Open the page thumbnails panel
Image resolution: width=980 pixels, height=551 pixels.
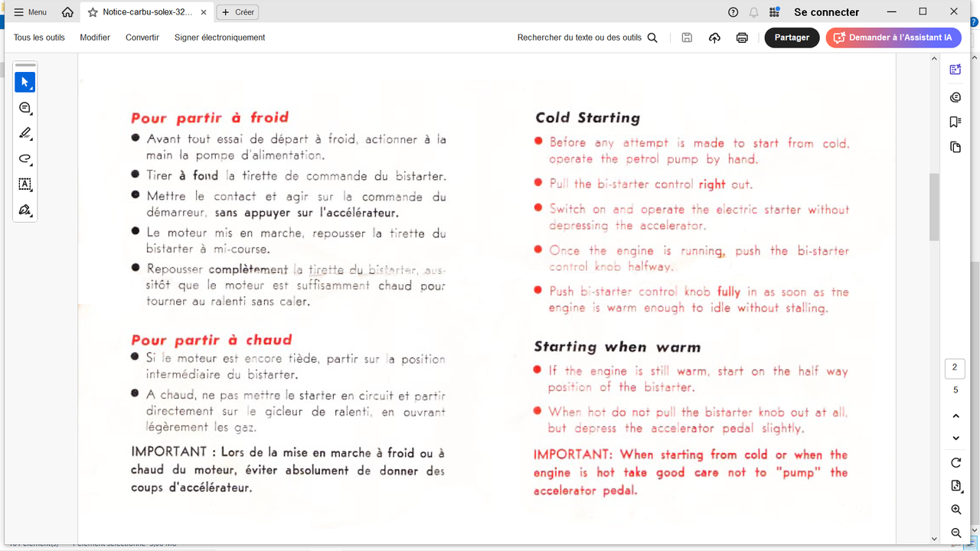955,147
